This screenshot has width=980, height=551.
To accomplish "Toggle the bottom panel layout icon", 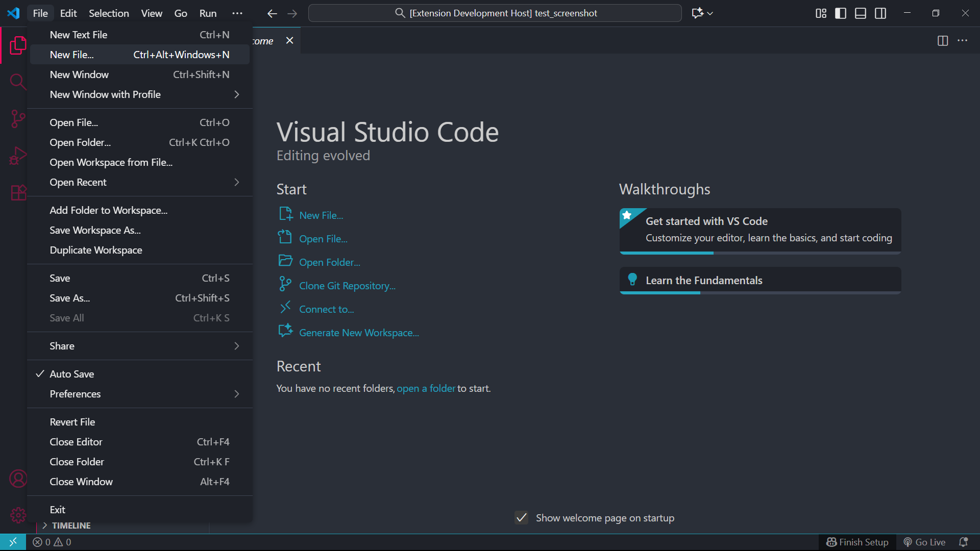I will (860, 13).
